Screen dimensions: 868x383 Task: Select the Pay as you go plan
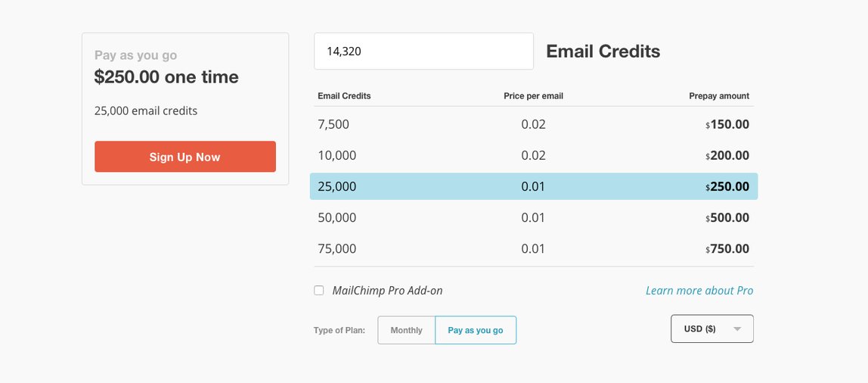pos(476,330)
